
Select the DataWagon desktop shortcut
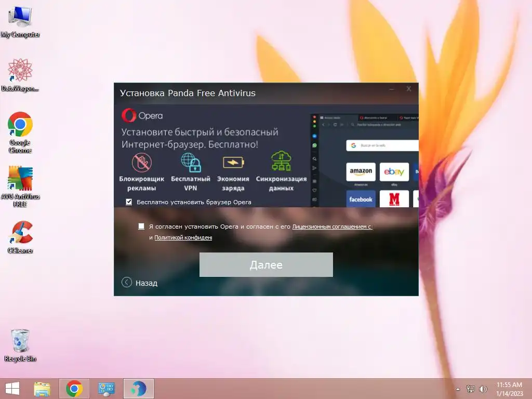pyautogui.click(x=20, y=75)
